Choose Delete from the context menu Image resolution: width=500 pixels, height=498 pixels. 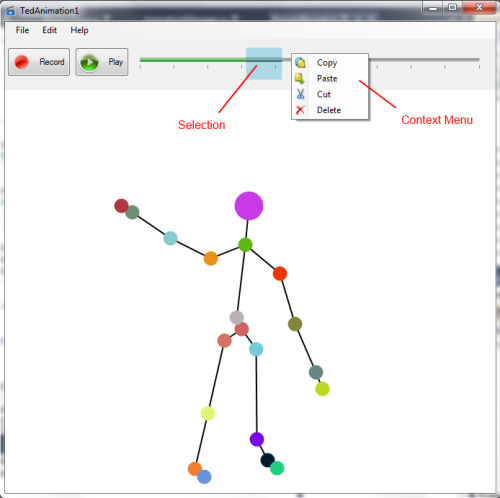coord(330,110)
